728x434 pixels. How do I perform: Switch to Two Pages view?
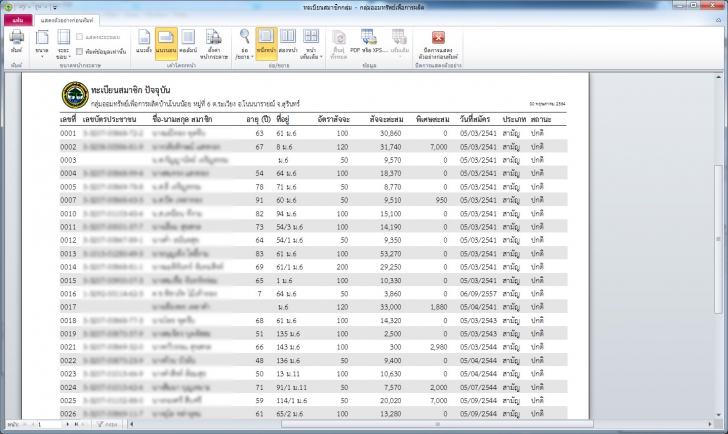coord(288,43)
